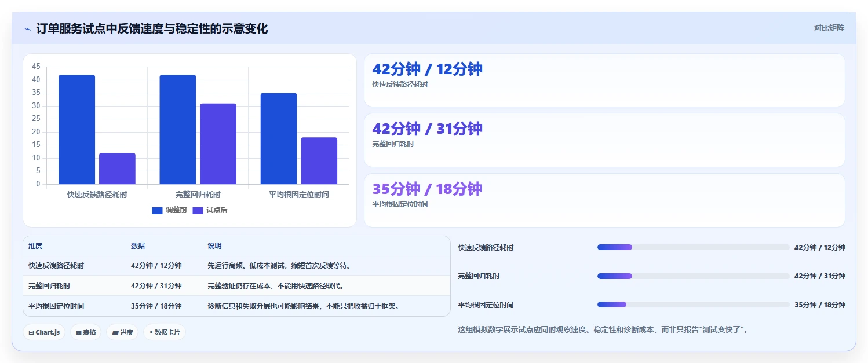This screenshot has height=363, width=868.
Task: Click table cell 完整回归耗时
Action: 49,286
